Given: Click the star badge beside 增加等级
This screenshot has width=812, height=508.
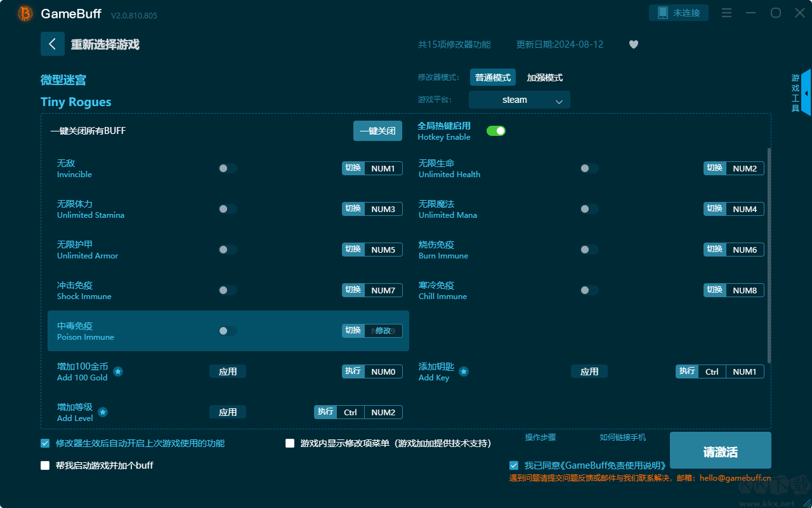Looking at the screenshot, I should point(103,412).
